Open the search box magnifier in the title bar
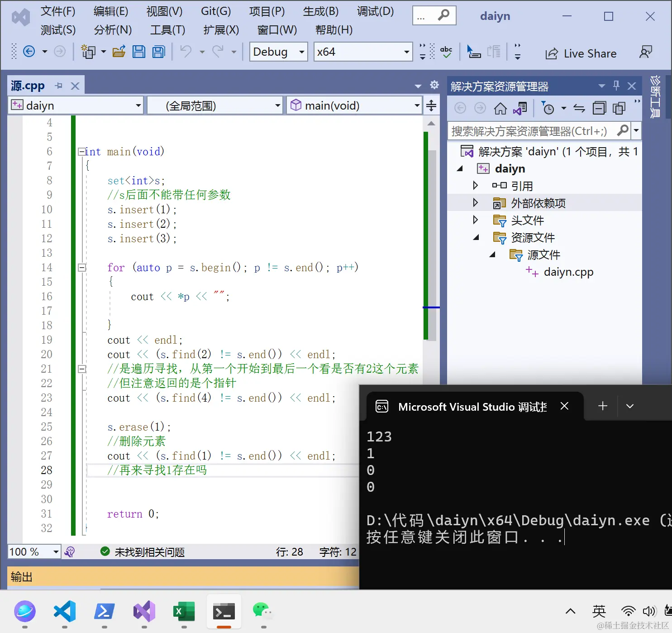 coord(443,15)
